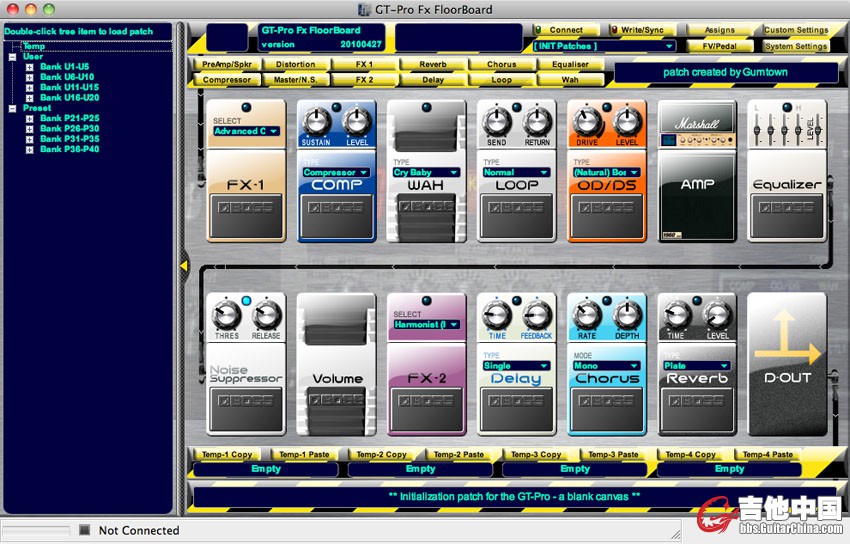This screenshot has height=544, width=850.
Task: Open the Delay Single type dropdown
Action: [516, 366]
